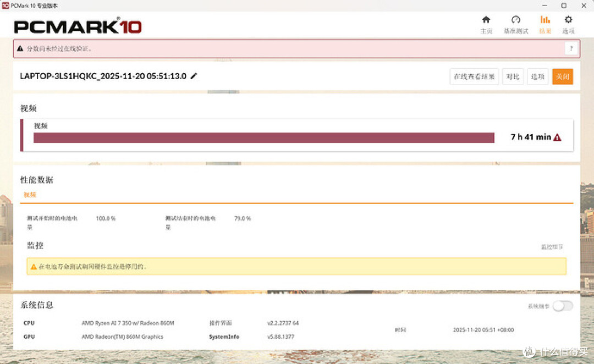Screen dimensions: 594x364
Task: Open Monitoring details (监控细节) link
Action: tap(552, 247)
